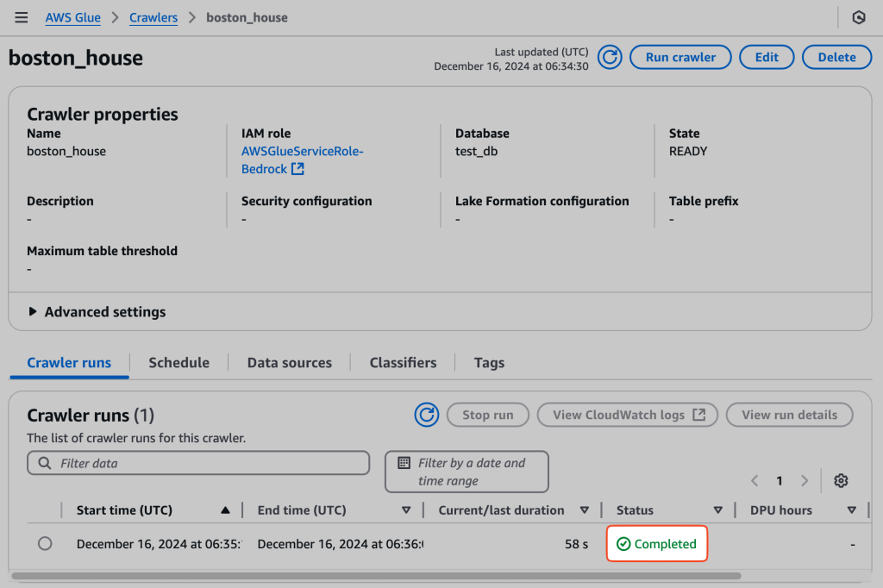Click the run end time December 16 06:36
Image resolution: width=883 pixels, height=588 pixels.
(341, 544)
